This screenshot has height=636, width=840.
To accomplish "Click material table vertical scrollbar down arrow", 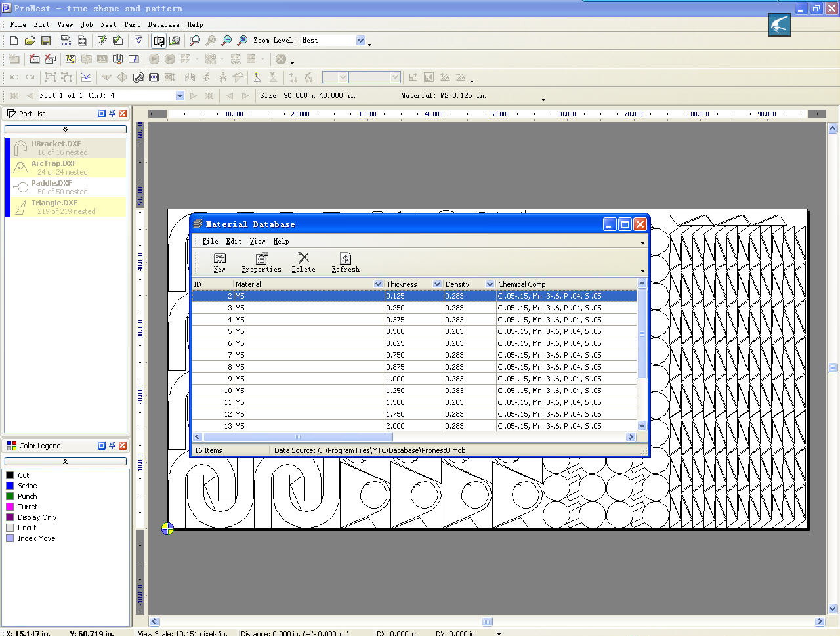I will pos(642,426).
